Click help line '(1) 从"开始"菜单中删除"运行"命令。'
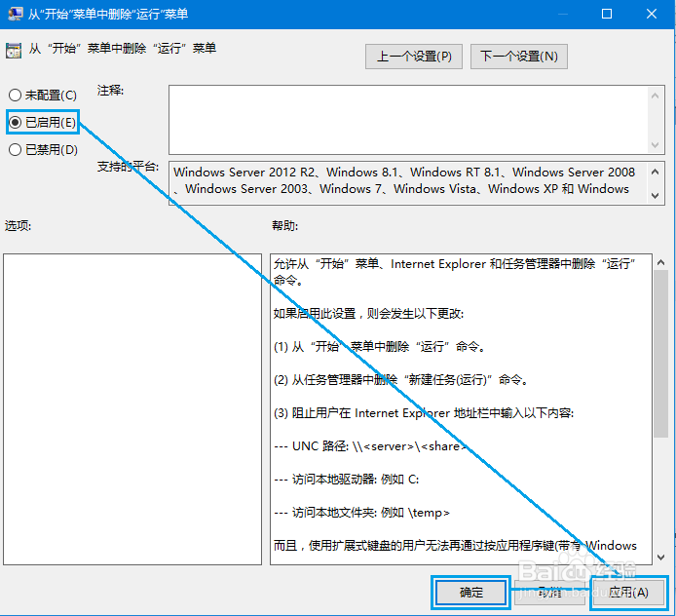676x616 pixels. coord(380,346)
